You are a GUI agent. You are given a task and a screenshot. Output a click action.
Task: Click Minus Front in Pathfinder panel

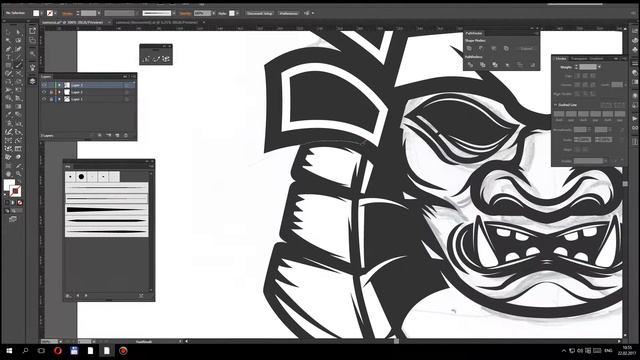pyautogui.click(x=481, y=48)
